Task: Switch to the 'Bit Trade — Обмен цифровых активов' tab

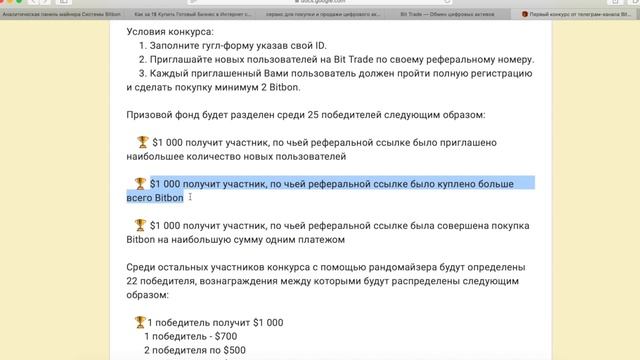Action: 447,14
